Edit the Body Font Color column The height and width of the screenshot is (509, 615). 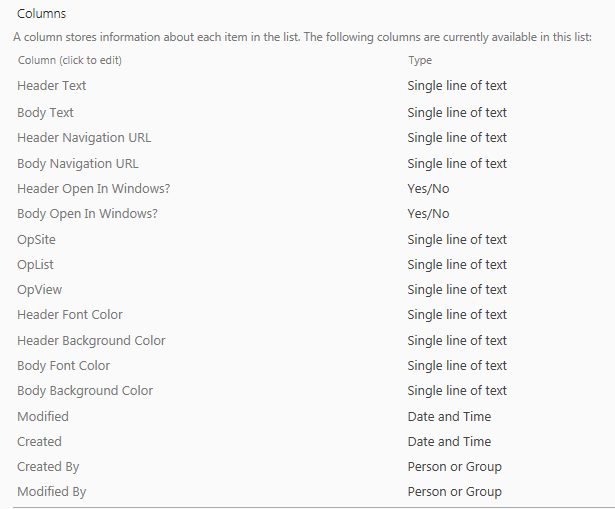click(x=64, y=365)
